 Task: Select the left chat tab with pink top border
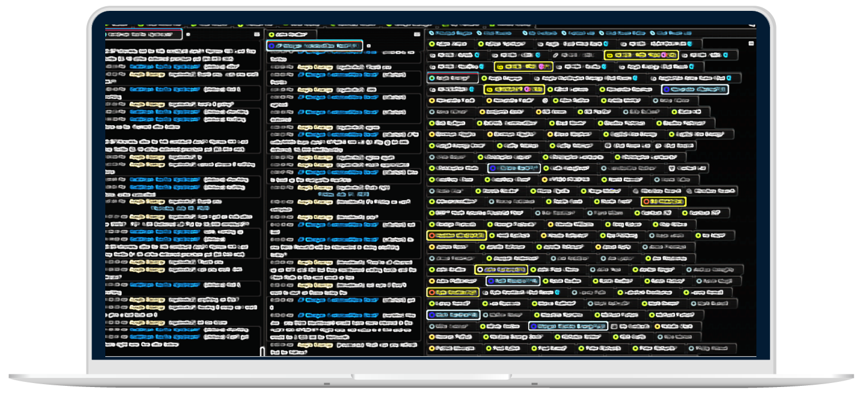[x=144, y=34]
